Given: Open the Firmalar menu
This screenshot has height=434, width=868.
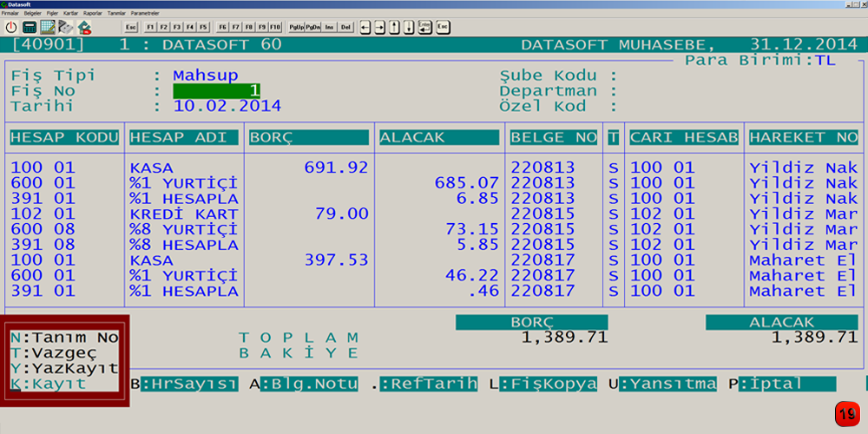Looking at the screenshot, I should (10, 12).
